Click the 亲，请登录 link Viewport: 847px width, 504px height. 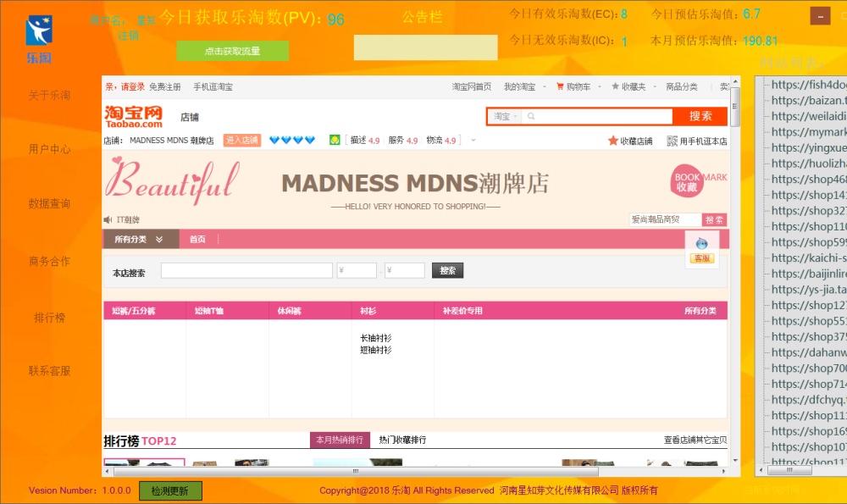point(125,86)
